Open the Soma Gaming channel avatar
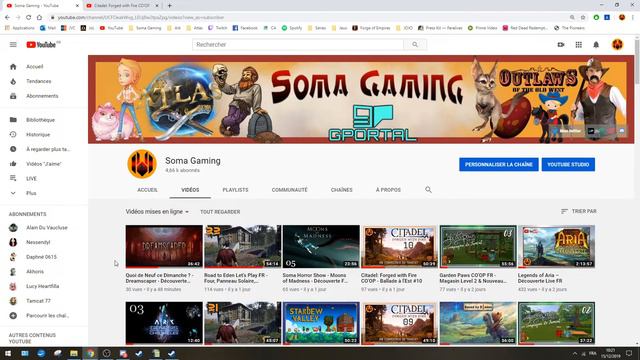 pyautogui.click(x=142, y=164)
